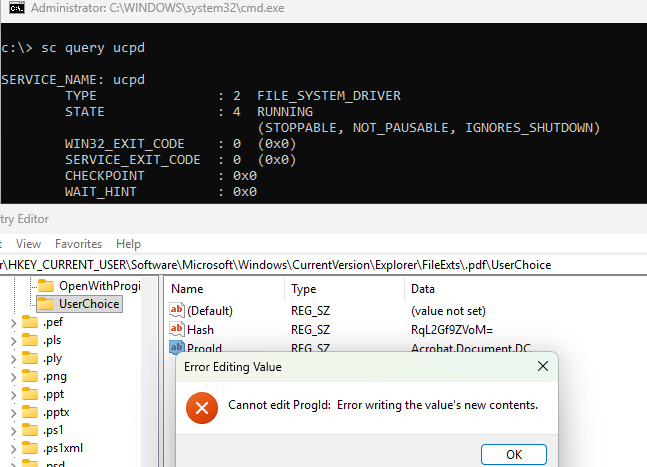Expand the .pef registry key

pos(14,323)
